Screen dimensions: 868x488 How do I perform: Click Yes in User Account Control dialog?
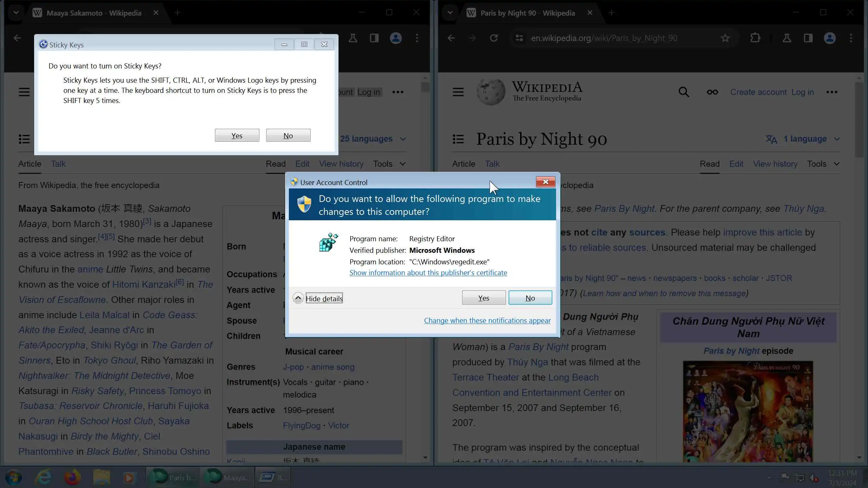484,298
